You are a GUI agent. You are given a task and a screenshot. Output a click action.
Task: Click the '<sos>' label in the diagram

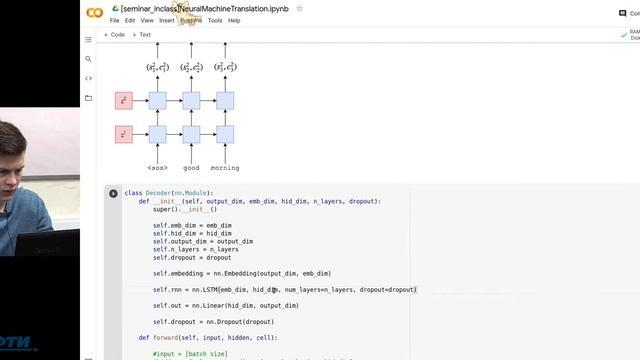click(158, 168)
